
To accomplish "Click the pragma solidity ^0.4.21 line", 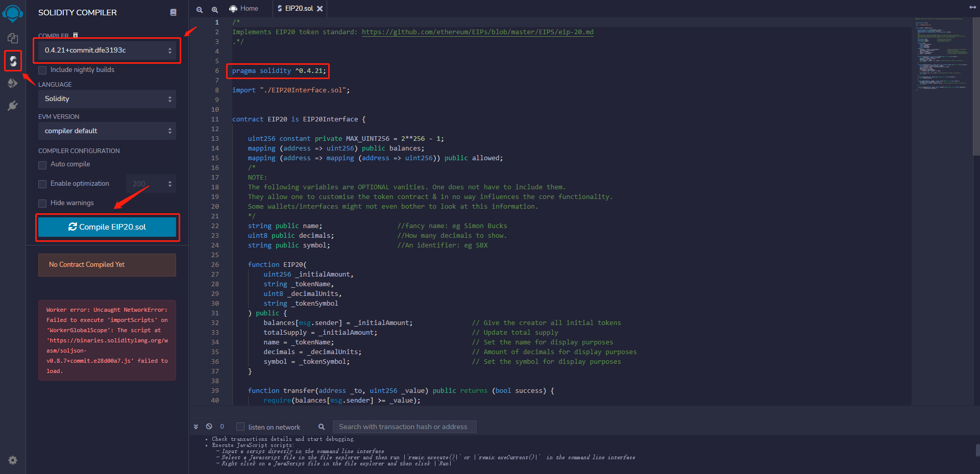I will click(x=279, y=71).
